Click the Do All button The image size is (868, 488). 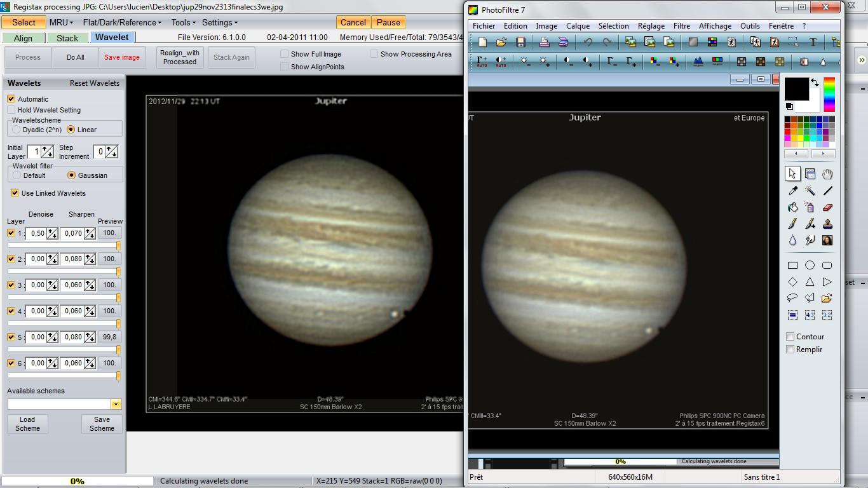pos(76,57)
